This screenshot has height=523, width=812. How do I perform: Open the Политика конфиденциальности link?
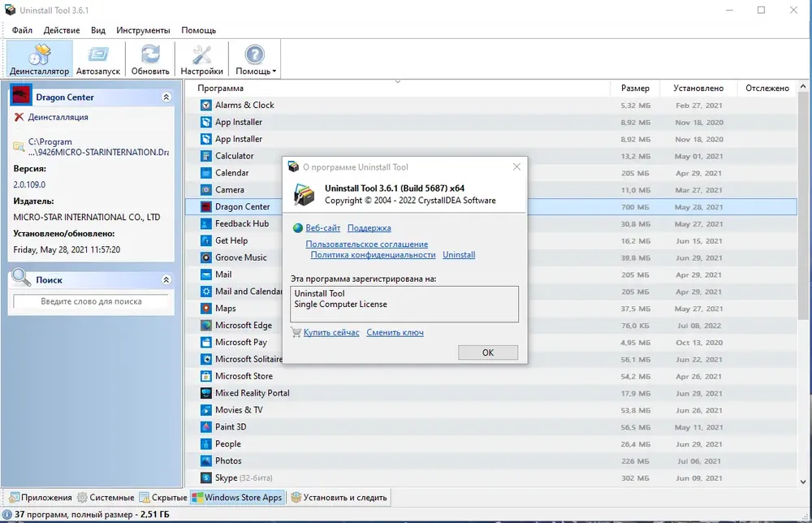(373, 255)
